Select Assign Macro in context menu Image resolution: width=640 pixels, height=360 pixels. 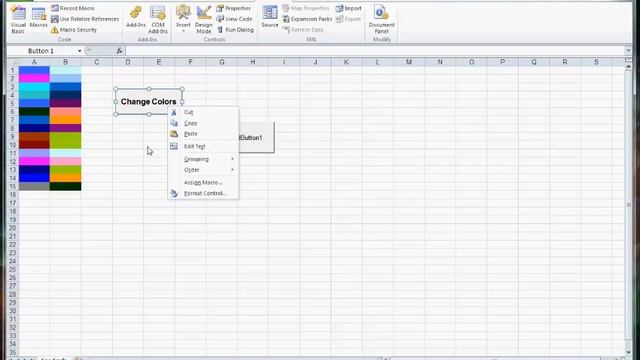coord(203,182)
